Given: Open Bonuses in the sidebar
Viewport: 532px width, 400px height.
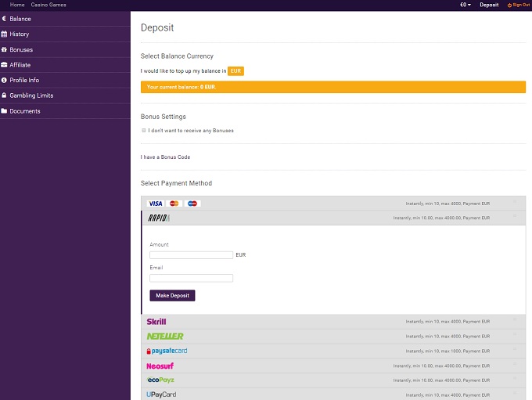Looking at the screenshot, I should pyautogui.click(x=21, y=49).
